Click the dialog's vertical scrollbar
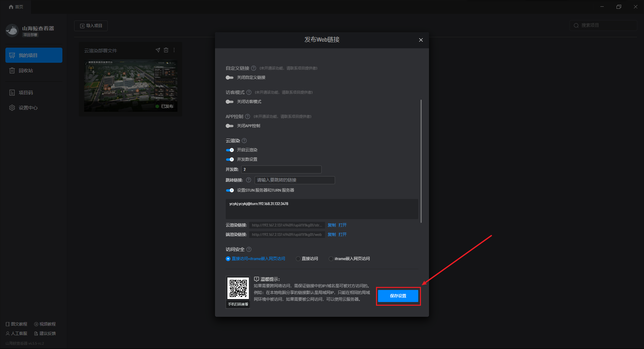This screenshot has height=349, width=644. [421, 161]
